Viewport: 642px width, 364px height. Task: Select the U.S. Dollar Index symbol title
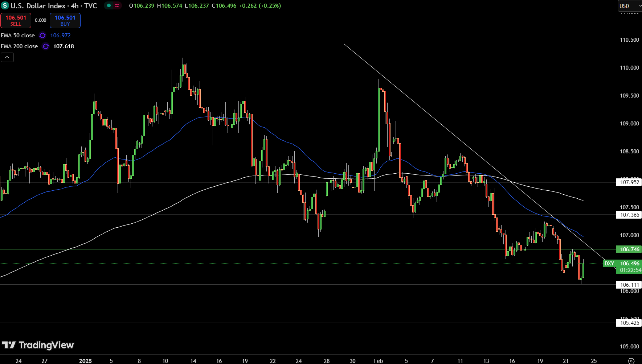(x=54, y=6)
